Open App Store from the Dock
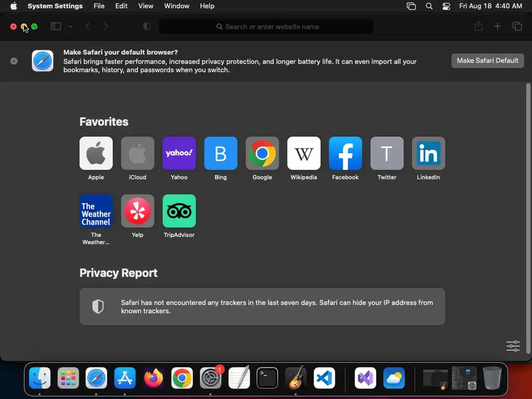 point(125,378)
